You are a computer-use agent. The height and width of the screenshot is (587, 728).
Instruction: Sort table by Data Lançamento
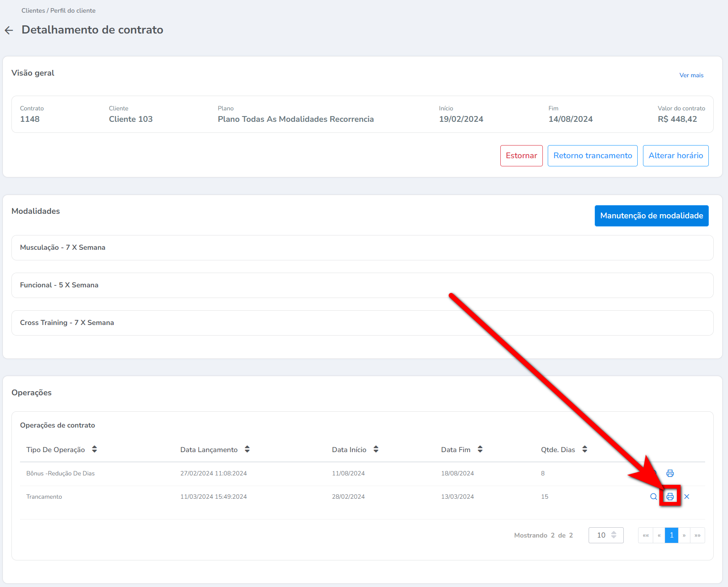247,449
